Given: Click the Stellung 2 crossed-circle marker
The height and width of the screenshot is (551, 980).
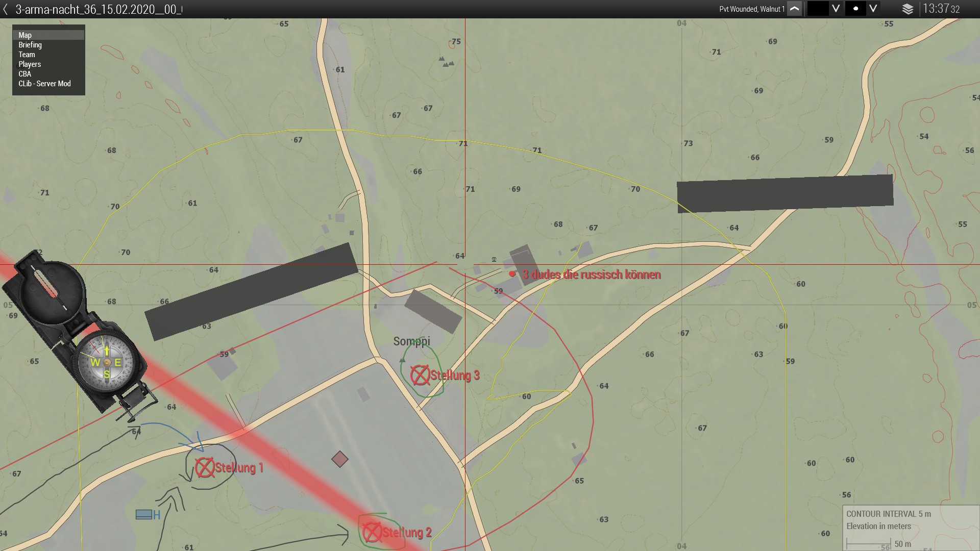Looking at the screenshot, I should (x=372, y=532).
